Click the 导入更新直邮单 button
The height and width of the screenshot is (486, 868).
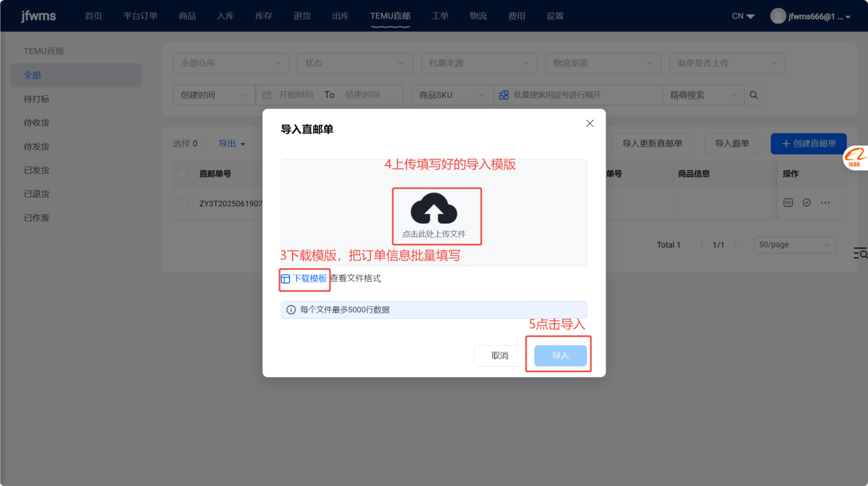(652, 143)
